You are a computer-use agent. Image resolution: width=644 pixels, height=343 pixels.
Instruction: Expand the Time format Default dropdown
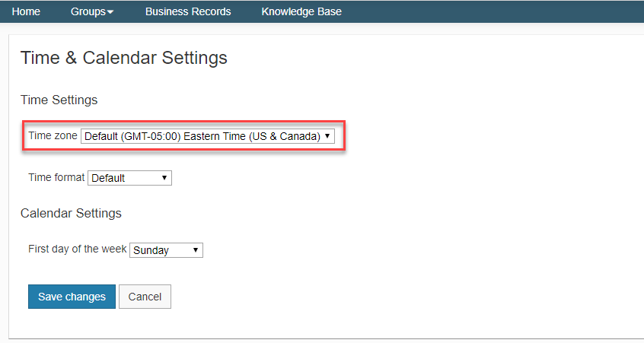pos(129,178)
